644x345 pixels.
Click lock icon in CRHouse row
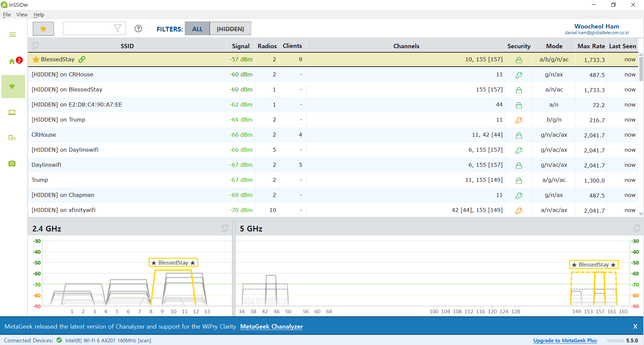[x=519, y=135]
